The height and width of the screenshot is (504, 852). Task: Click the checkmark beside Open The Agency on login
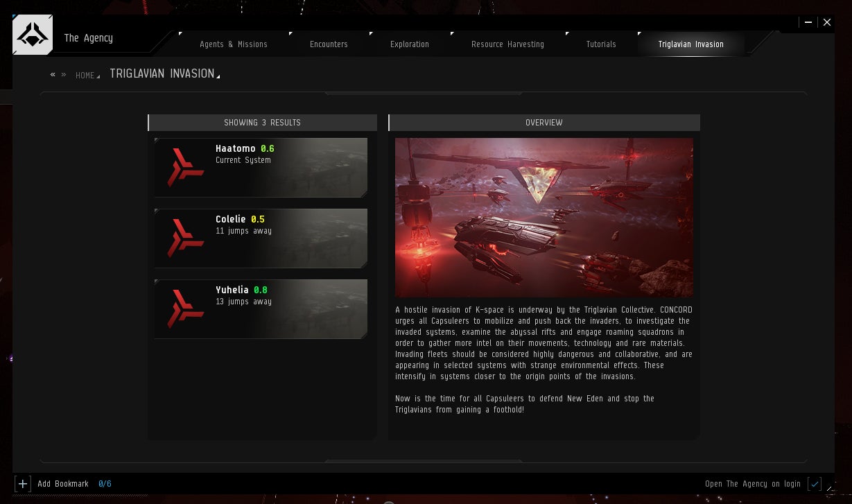click(x=815, y=483)
